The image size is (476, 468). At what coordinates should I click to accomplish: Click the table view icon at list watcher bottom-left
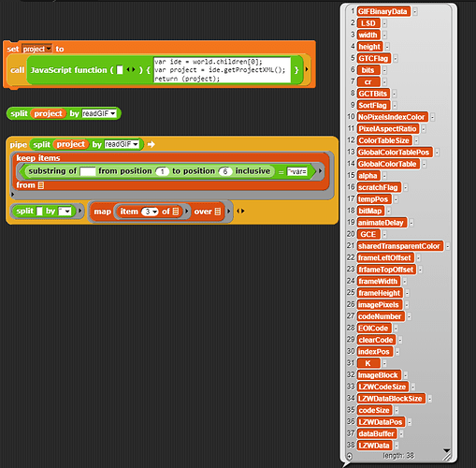coord(350,456)
